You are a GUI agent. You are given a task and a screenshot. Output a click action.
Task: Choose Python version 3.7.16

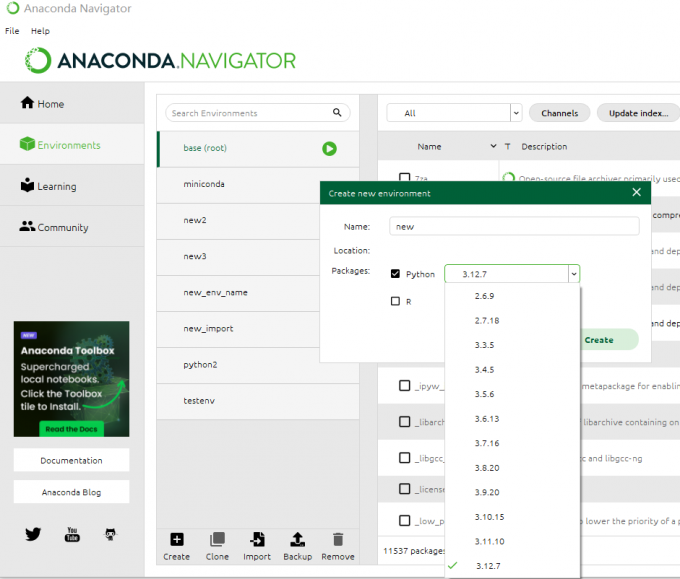[512, 443]
